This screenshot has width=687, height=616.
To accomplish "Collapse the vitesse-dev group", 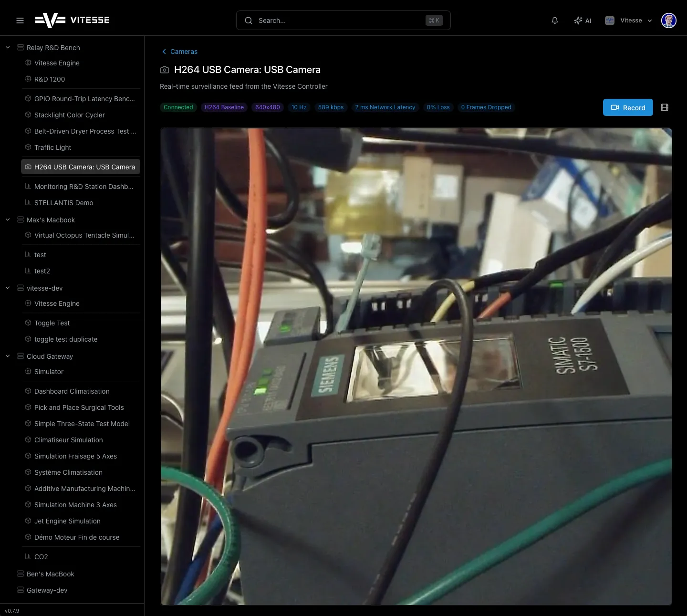I will tap(8, 288).
